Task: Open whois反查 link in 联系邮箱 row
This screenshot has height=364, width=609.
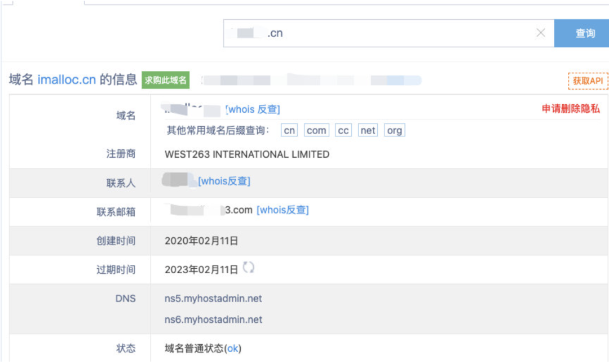Action: 283,210
